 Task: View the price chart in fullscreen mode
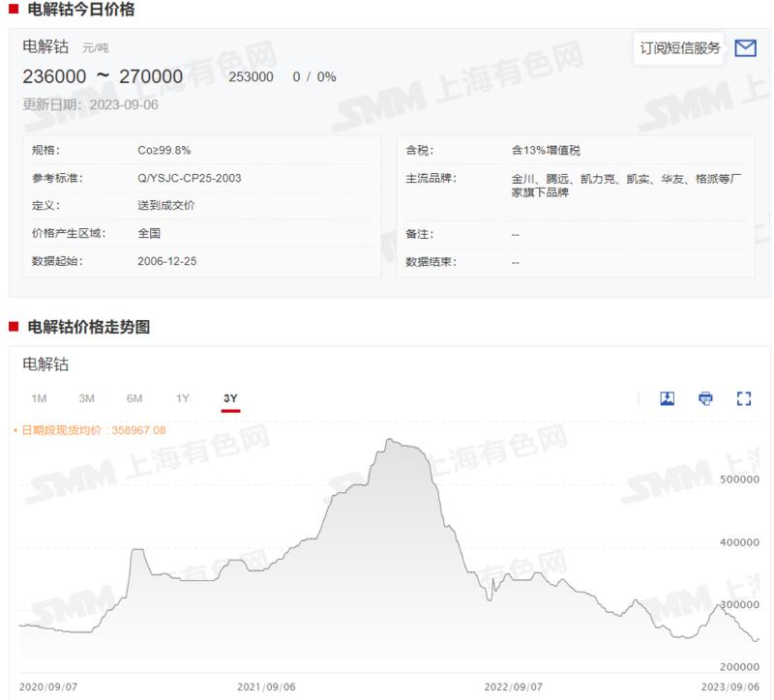(x=743, y=397)
